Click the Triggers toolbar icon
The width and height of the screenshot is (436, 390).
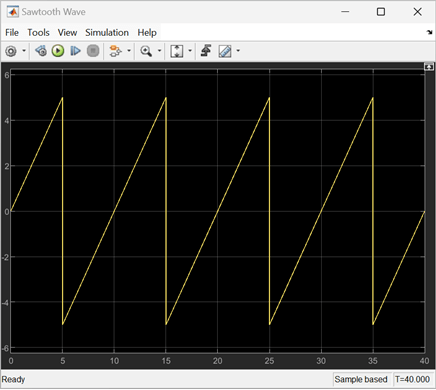(x=206, y=51)
